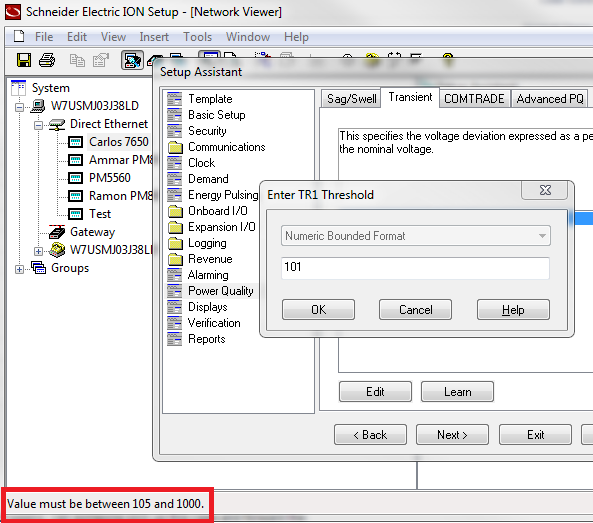The height and width of the screenshot is (523, 593).
Task: Close the Enter TR1 Threshold dialog
Action: tap(545, 190)
